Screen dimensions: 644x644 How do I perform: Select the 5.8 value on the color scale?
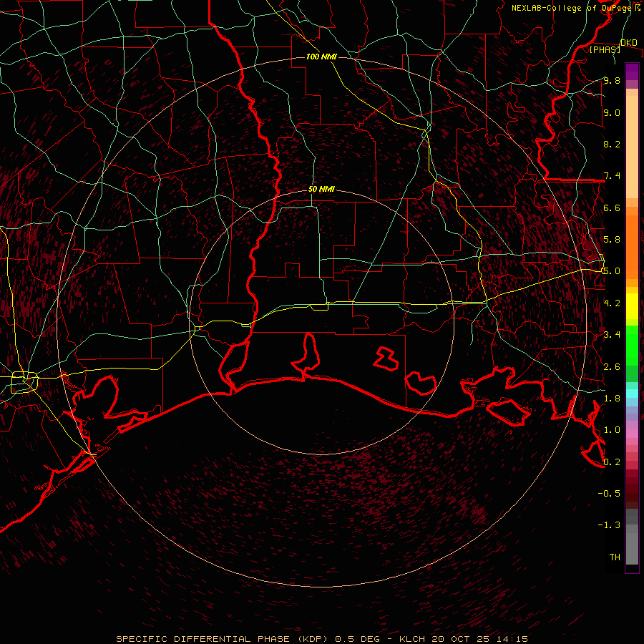tap(612, 240)
